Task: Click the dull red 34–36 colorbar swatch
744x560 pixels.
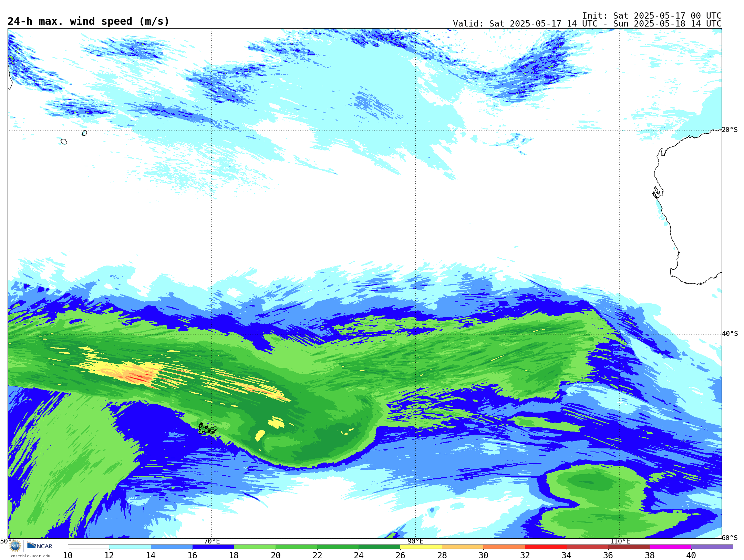Action: tap(587, 547)
